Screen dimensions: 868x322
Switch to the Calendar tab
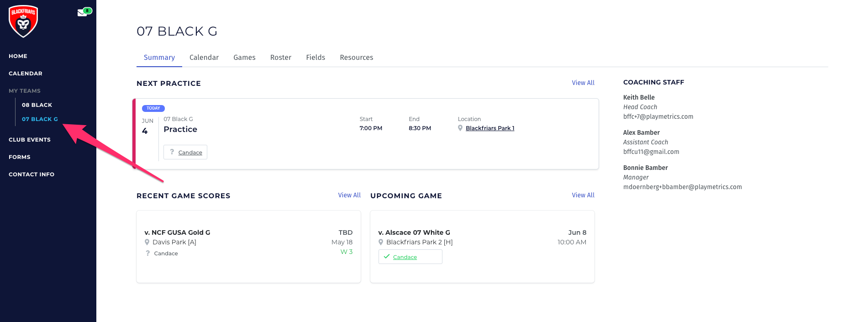point(204,58)
